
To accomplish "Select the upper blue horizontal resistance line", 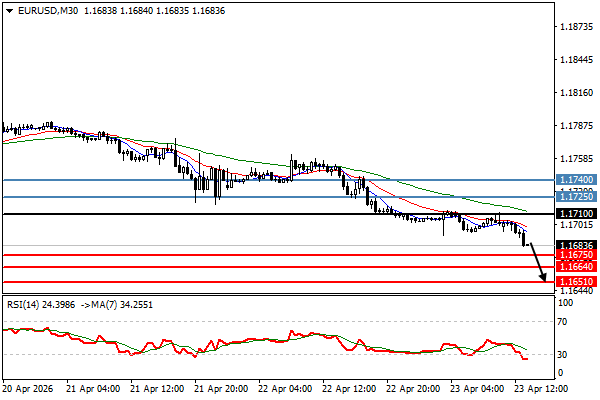I will pos(270,180).
